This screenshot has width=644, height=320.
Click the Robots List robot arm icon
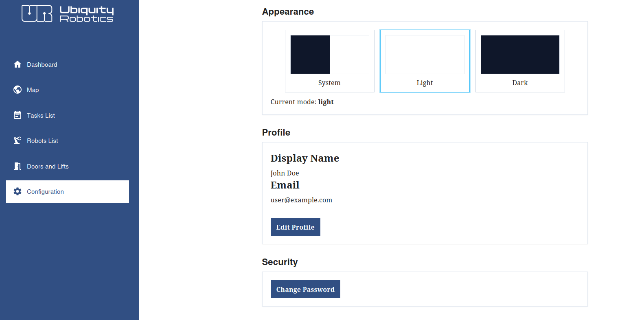(x=18, y=140)
